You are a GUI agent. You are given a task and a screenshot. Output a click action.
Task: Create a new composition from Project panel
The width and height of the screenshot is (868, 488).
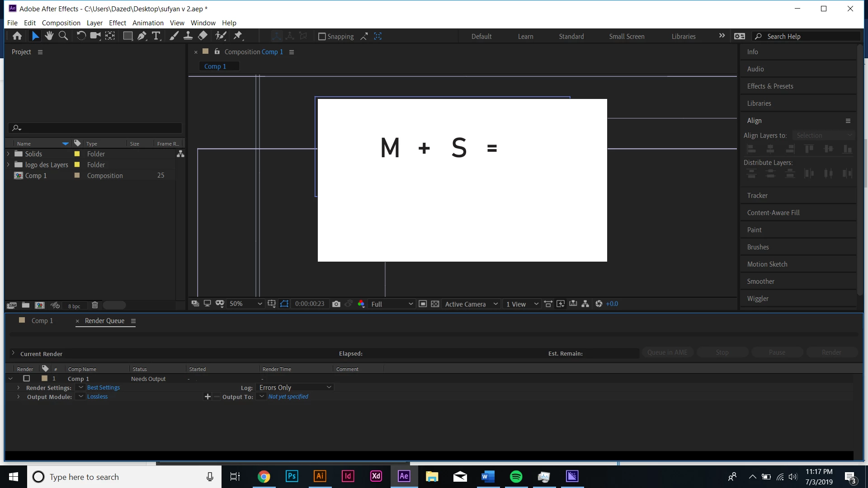(40, 305)
